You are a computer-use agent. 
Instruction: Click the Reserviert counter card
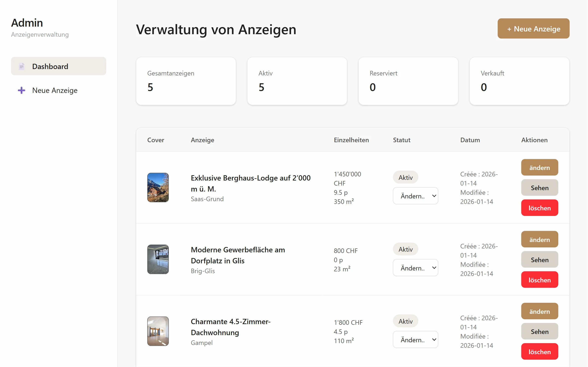point(408,81)
